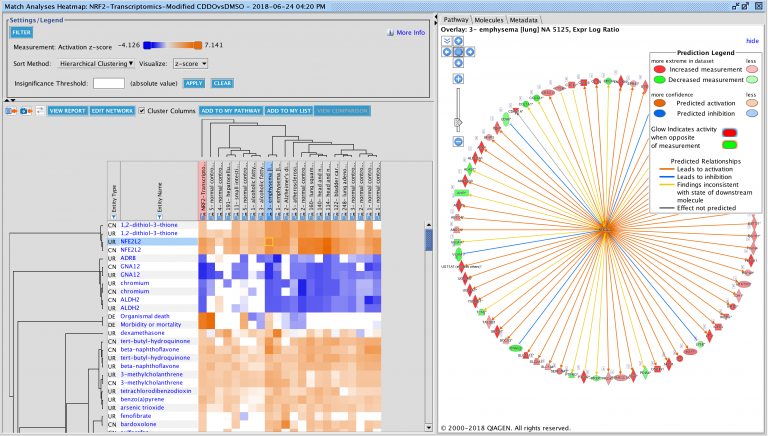Click the heatmap scrollbar up arrow

tap(429, 225)
